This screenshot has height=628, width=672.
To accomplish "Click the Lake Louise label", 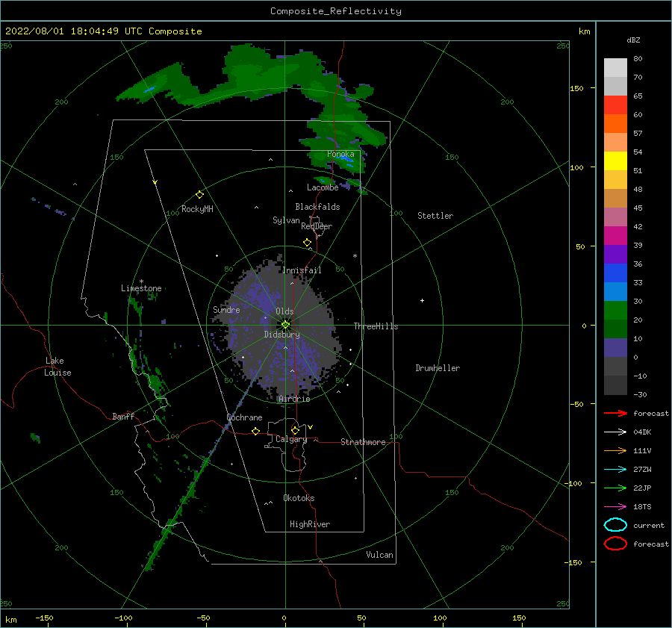I will [x=57, y=367].
